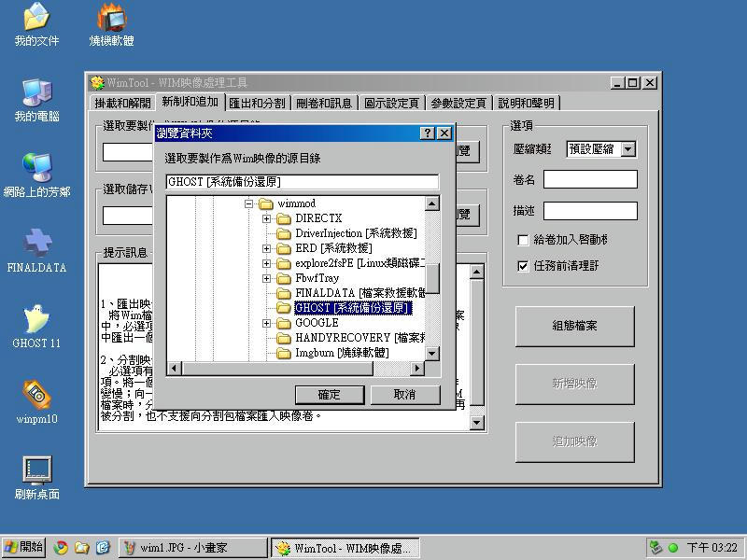This screenshot has height=560, width=747.
Task: Click the 刷新桌面 desktop icon
Action: (x=36, y=478)
